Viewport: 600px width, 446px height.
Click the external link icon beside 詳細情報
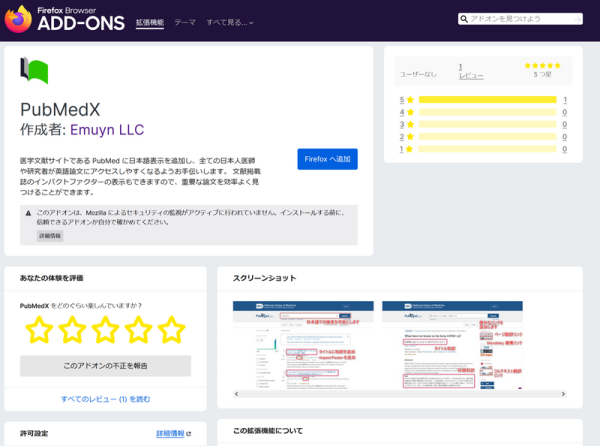pos(189,434)
